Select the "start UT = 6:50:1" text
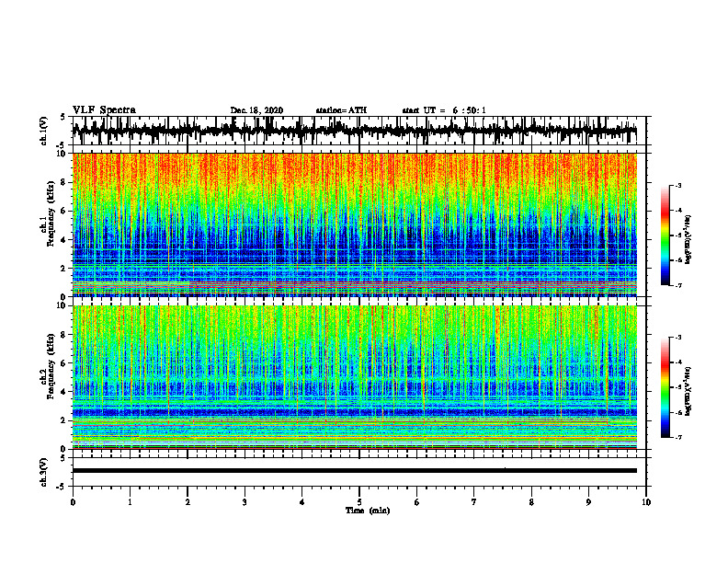728x563 pixels. (x=444, y=110)
